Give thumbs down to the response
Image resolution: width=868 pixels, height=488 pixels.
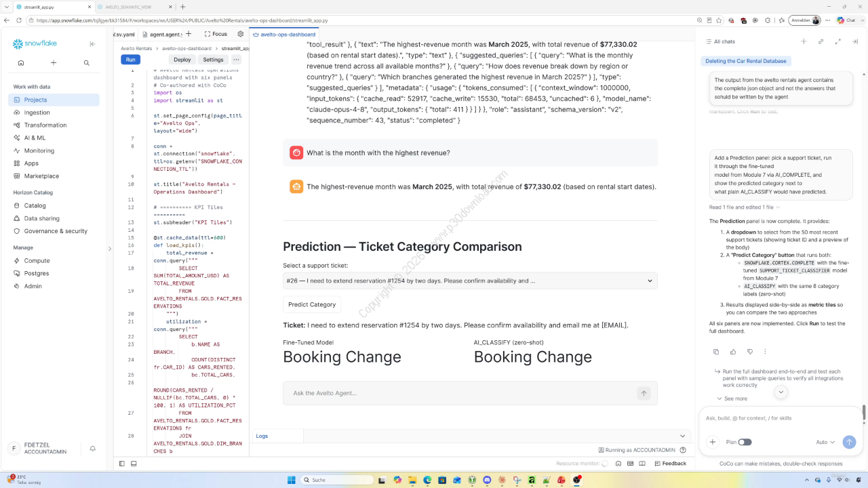click(749, 352)
